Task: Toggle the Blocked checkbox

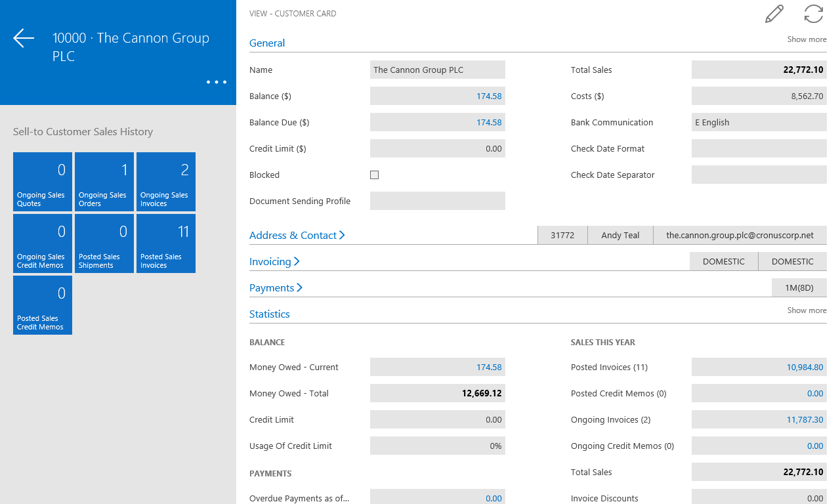Action: click(375, 175)
